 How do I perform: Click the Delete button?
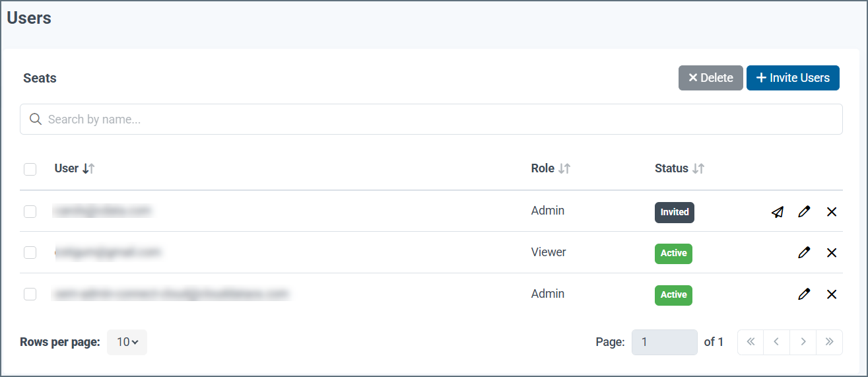click(711, 78)
